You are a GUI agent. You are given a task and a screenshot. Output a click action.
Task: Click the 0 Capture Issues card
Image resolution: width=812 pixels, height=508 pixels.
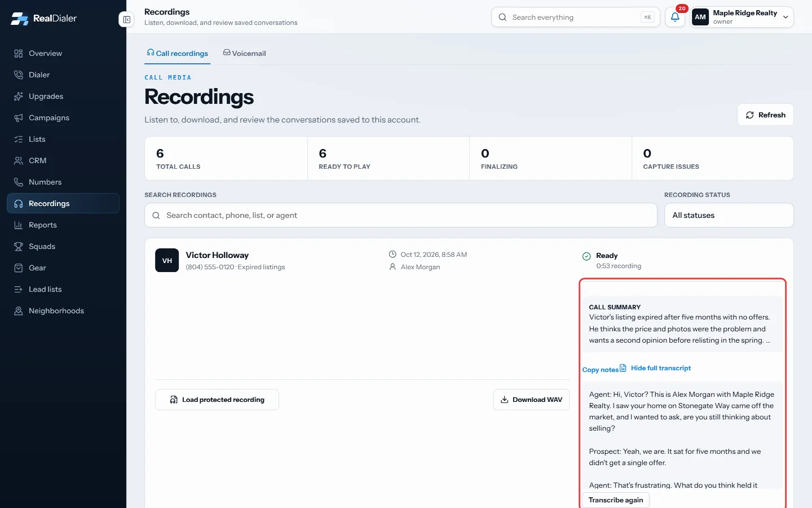[x=713, y=159]
